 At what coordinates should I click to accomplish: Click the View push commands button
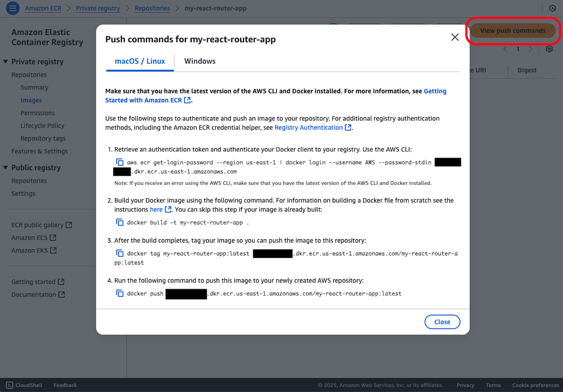[x=512, y=30]
